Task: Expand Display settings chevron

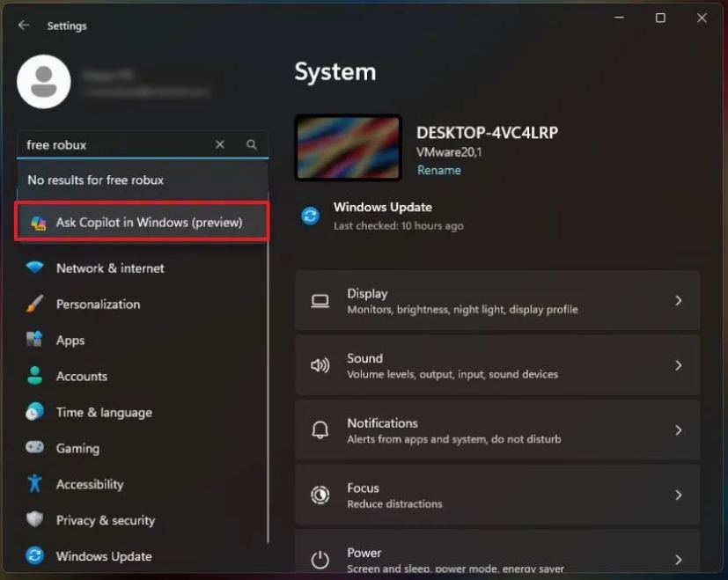Action: pyautogui.click(x=679, y=301)
